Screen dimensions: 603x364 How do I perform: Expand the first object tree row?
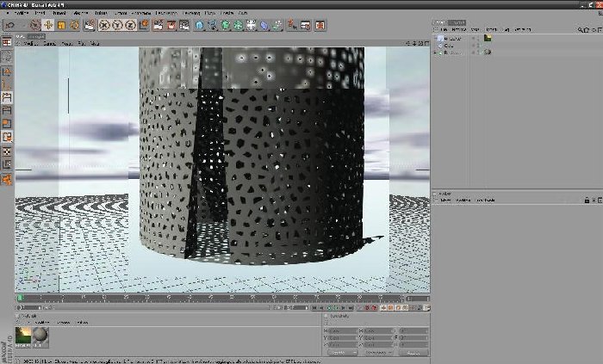(x=435, y=39)
